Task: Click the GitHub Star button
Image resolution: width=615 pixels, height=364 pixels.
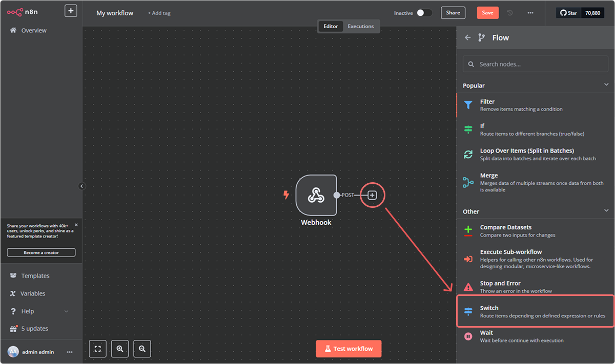Action: (568, 13)
